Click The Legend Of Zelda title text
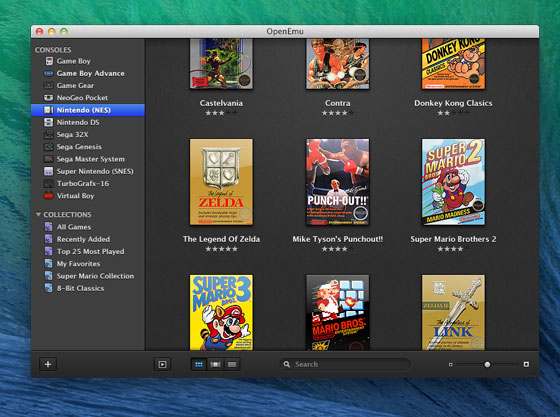This screenshot has width=560, height=417. [221, 239]
